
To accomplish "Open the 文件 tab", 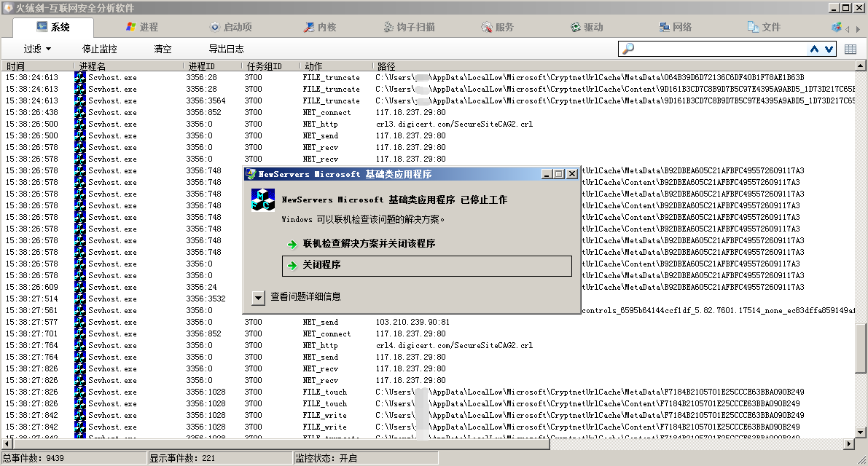I will [x=764, y=27].
